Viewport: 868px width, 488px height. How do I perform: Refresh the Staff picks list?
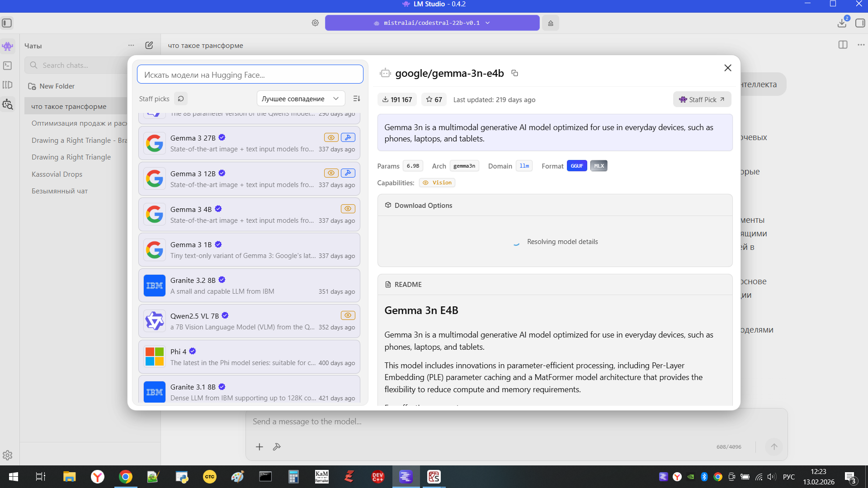tap(180, 99)
